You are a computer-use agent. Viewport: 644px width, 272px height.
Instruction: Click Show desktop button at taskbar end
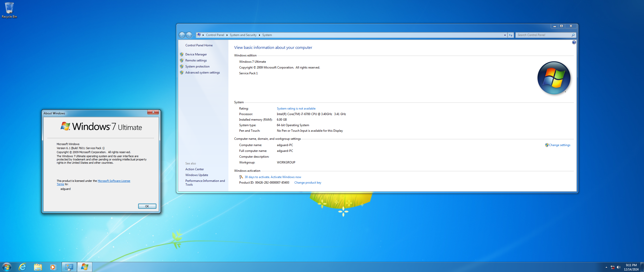642,267
